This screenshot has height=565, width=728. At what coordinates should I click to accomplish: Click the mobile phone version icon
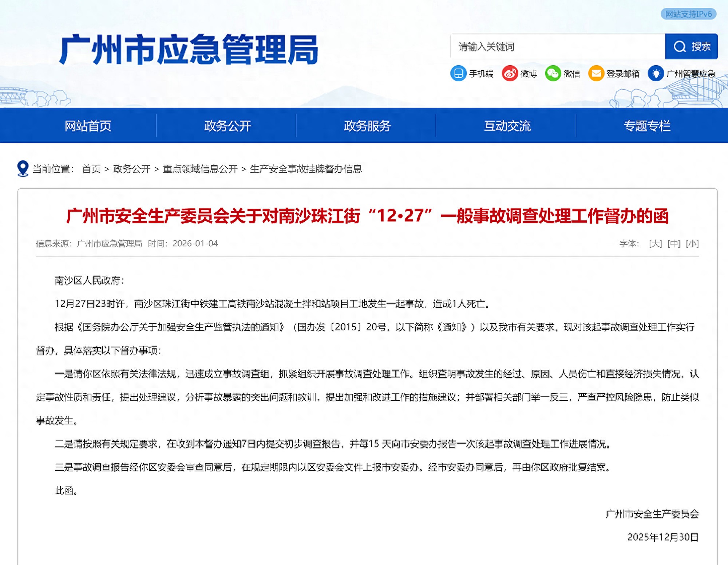pyautogui.click(x=458, y=74)
